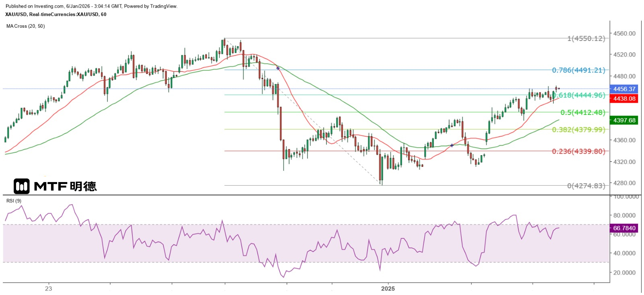The width and height of the screenshot is (644, 295).
Task: Click the 23 date on time axis
Action: tap(48, 289)
